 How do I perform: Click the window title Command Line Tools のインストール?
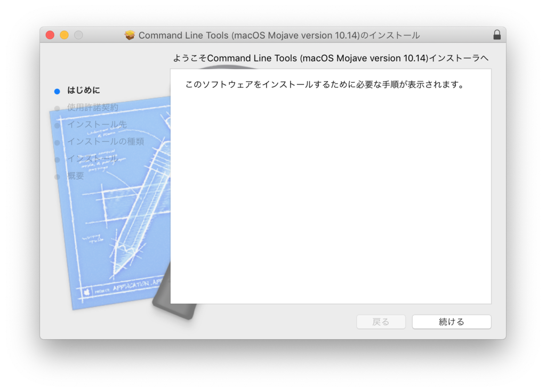pos(279,35)
